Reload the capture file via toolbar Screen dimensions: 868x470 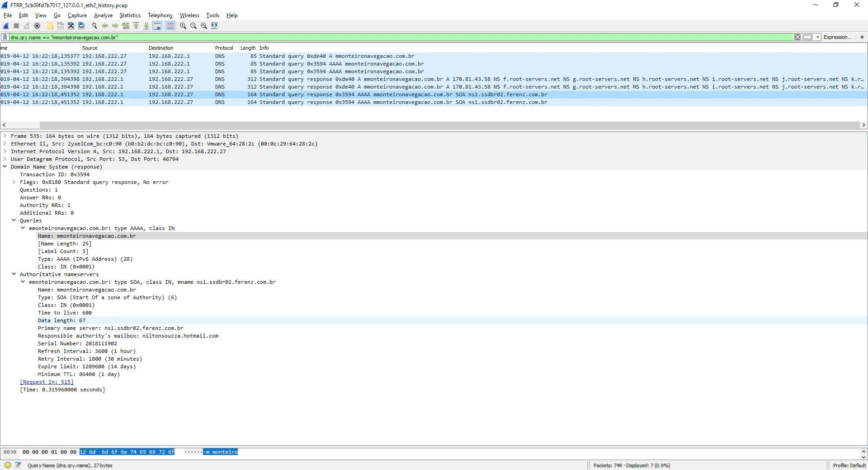(81, 26)
